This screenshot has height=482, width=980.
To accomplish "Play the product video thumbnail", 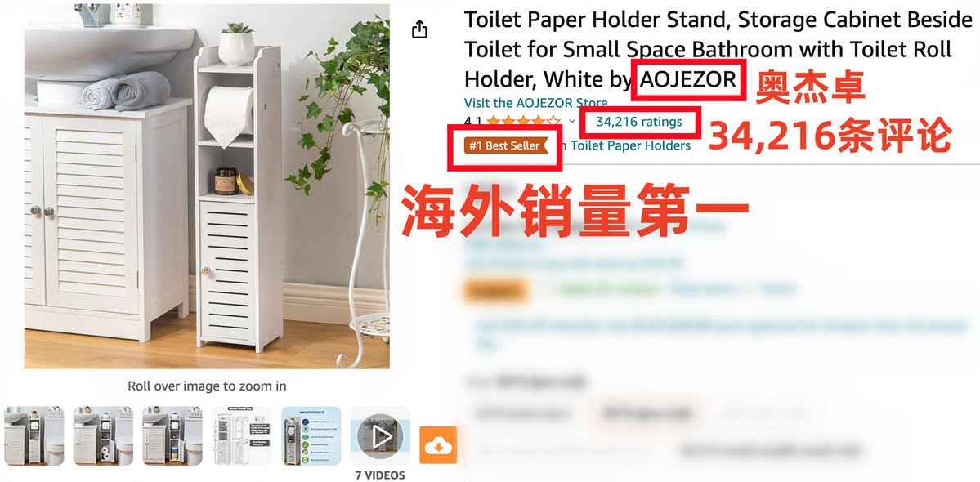I will 380,435.
